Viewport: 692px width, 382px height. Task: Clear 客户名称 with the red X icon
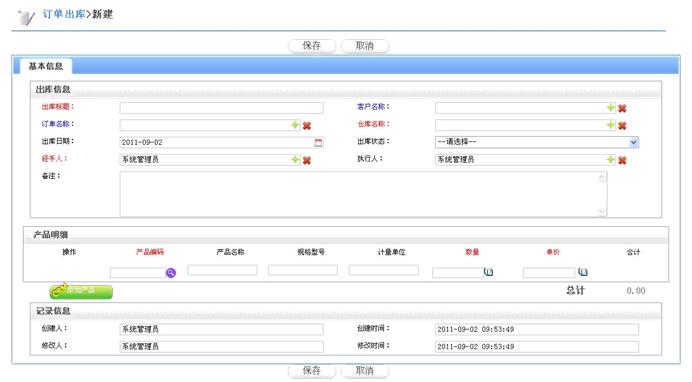pos(622,109)
